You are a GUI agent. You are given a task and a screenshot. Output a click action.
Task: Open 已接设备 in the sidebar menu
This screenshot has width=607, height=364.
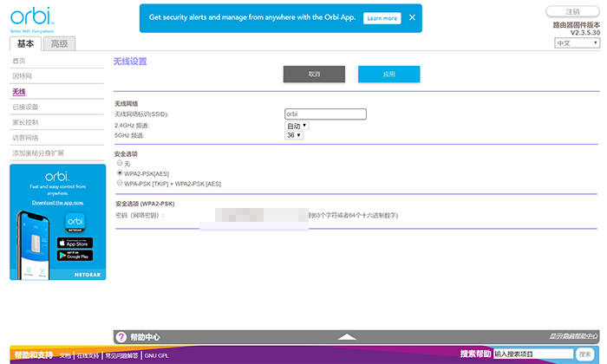pos(26,107)
